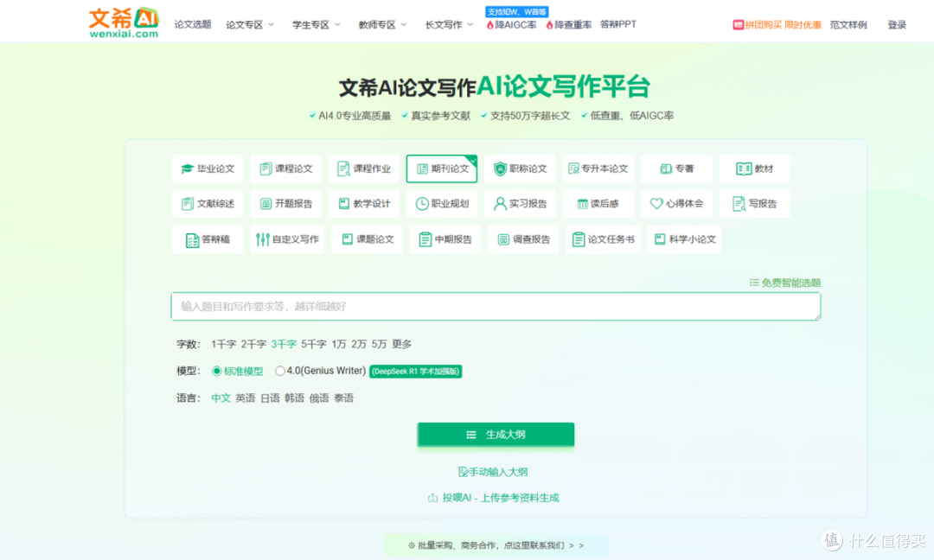Image resolution: width=934 pixels, height=560 pixels.
Task: Open 降查重率 in the top navigation
Action: pos(569,24)
